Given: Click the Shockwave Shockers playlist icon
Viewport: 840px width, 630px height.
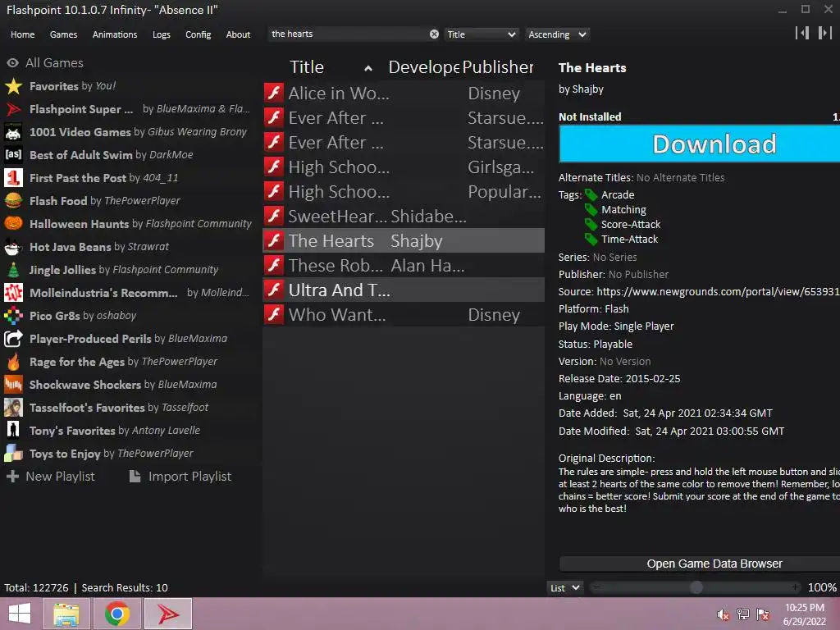Looking at the screenshot, I should [13, 385].
